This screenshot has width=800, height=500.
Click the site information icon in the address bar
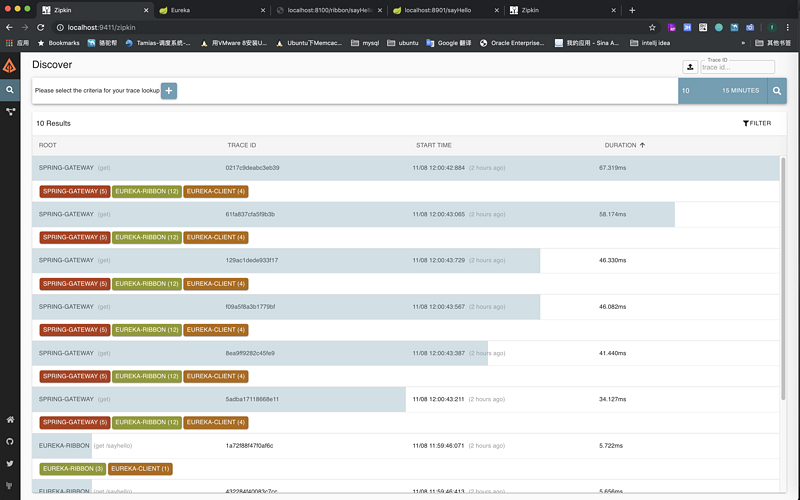point(60,28)
